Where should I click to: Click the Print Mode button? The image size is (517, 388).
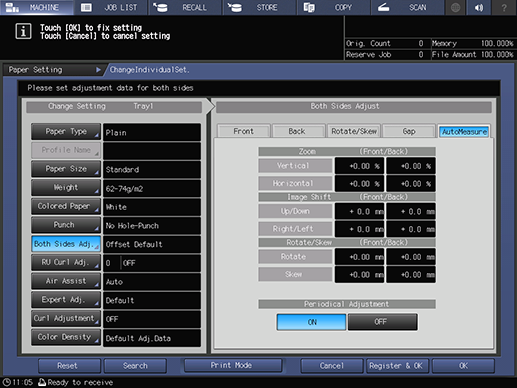pyautogui.click(x=233, y=365)
